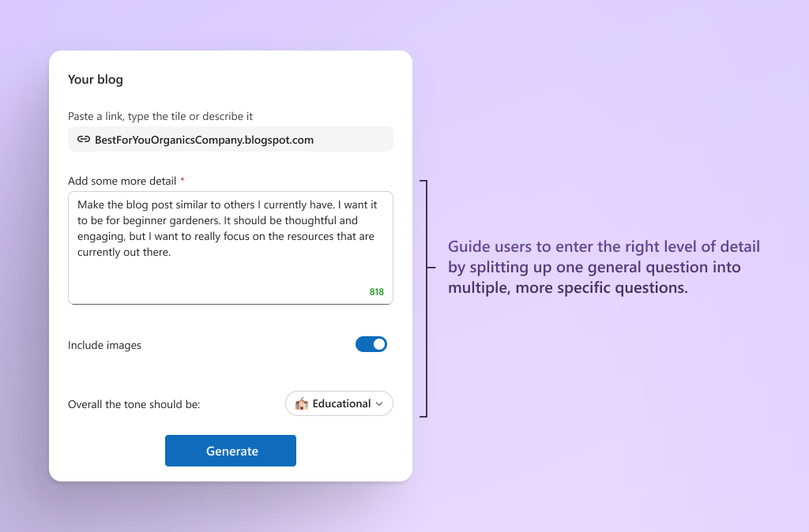Click the link symbol before BestForYouOrganicsCompany

coord(83,139)
